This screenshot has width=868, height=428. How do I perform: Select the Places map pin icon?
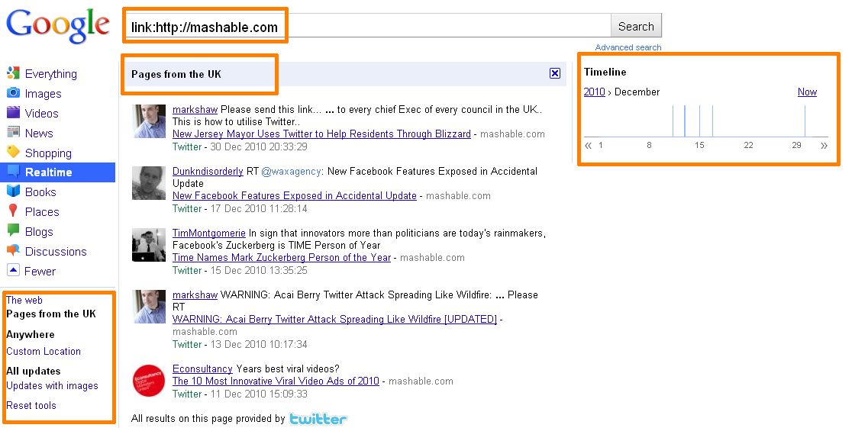(x=13, y=211)
